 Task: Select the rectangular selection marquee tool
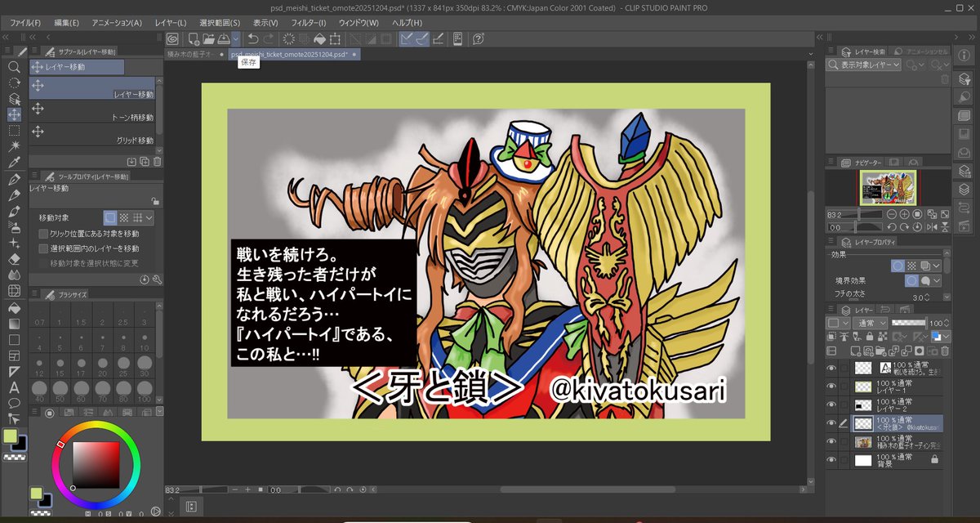[x=14, y=130]
